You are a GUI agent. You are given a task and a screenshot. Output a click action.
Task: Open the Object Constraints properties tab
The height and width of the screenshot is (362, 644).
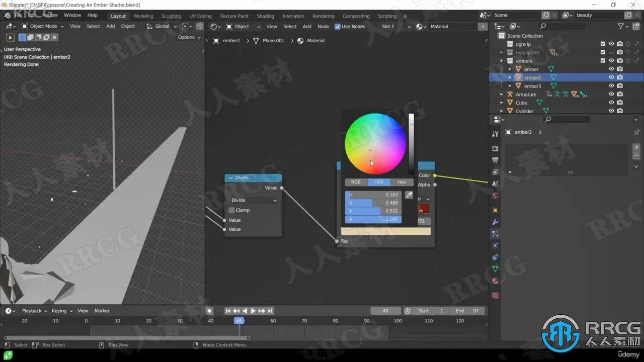tap(495, 257)
